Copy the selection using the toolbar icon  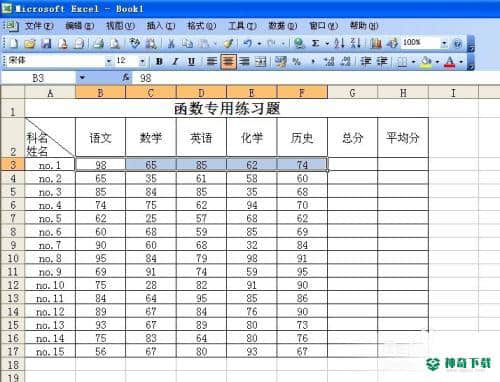(x=188, y=43)
